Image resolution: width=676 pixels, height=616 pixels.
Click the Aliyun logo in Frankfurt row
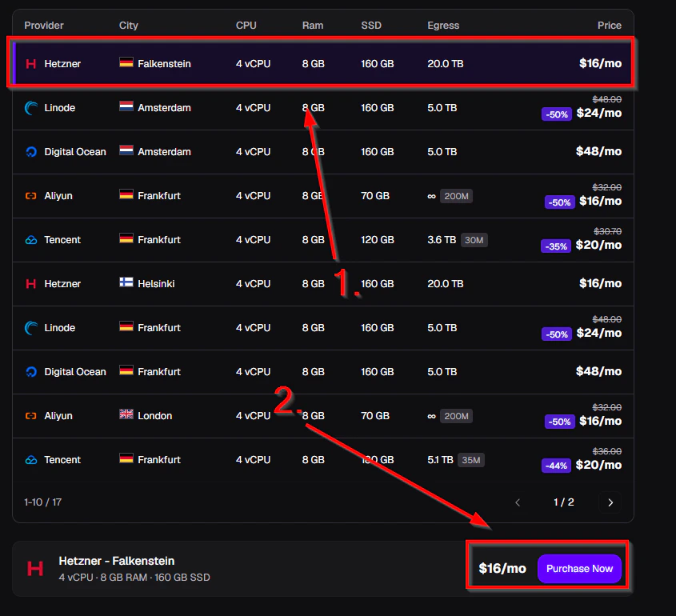(x=31, y=196)
